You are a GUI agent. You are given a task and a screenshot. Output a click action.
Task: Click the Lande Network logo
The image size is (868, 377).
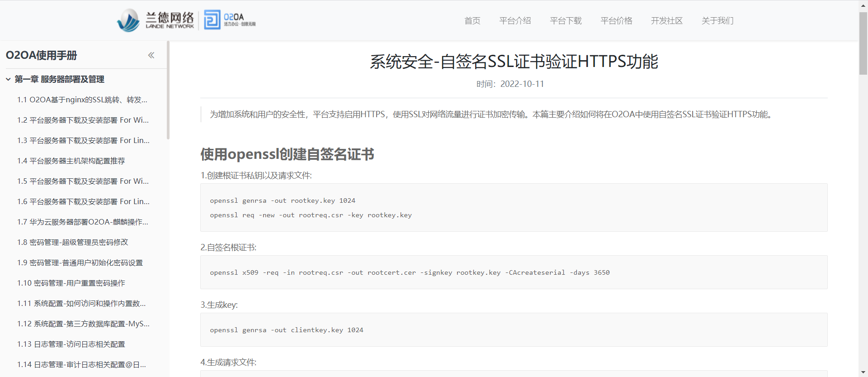(155, 20)
